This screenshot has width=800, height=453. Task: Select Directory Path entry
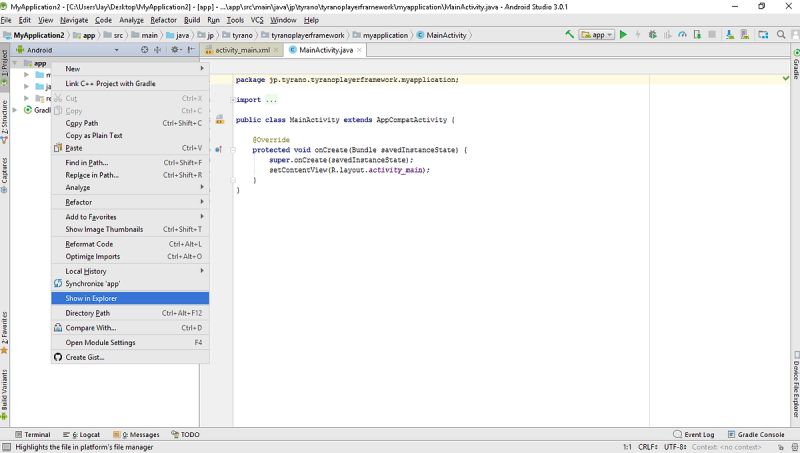(x=130, y=313)
